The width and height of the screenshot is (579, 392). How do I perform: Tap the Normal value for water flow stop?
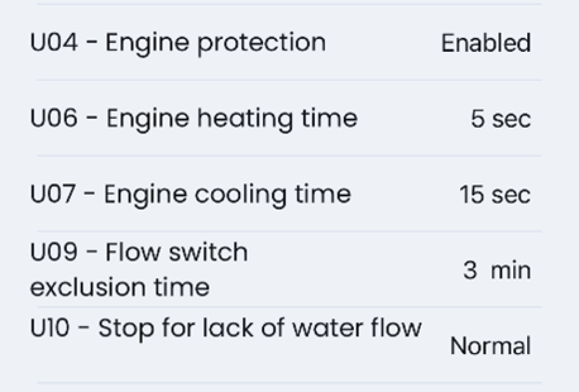point(490,346)
